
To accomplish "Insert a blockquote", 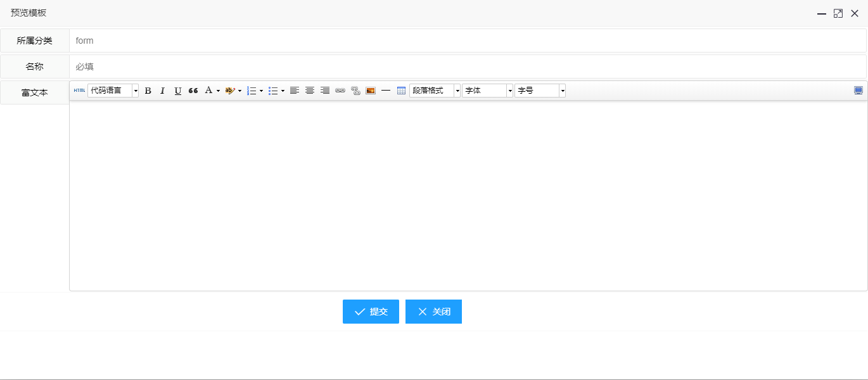I will pyautogui.click(x=193, y=91).
